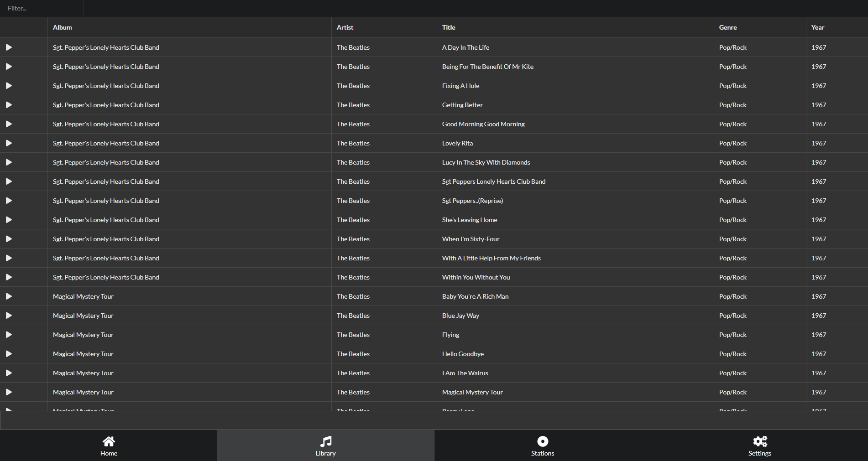Open the Library section

325,445
